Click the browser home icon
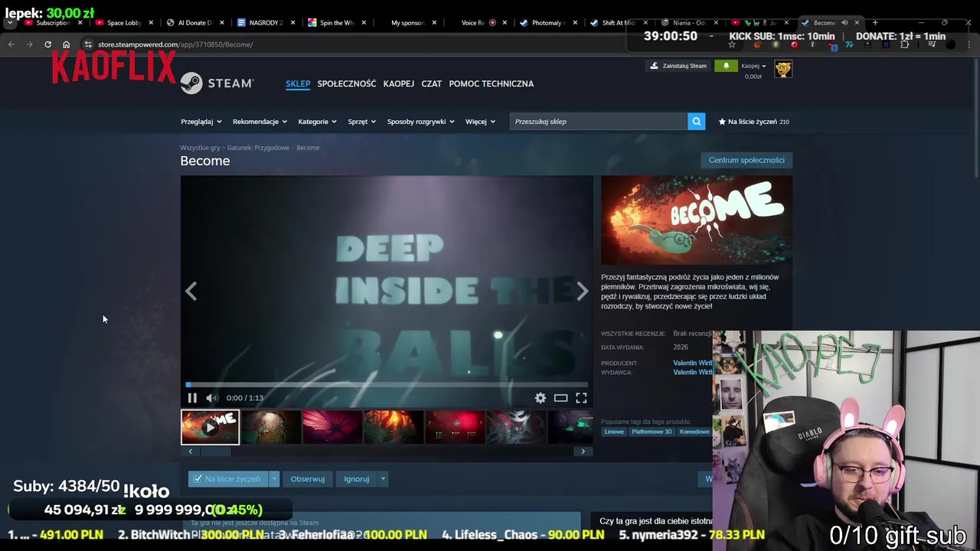Viewport: 980px width, 551px height. pos(66,44)
